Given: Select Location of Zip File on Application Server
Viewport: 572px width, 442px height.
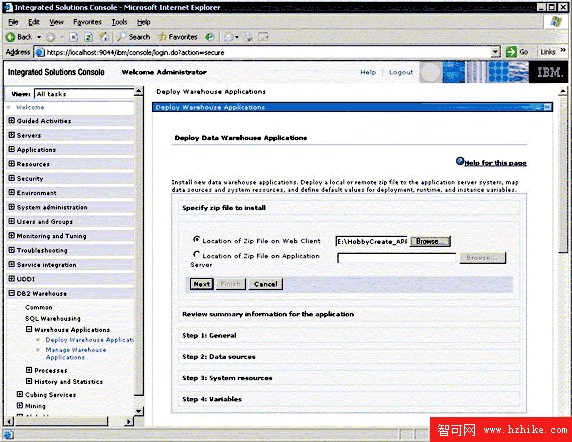Looking at the screenshot, I should 196,254.
